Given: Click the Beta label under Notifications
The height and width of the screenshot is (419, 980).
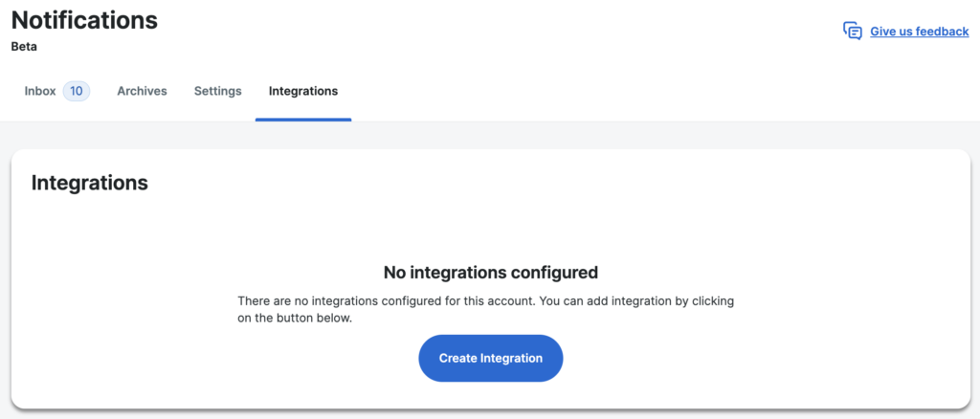Looking at the screenshot, I should [x=24, y=46].
